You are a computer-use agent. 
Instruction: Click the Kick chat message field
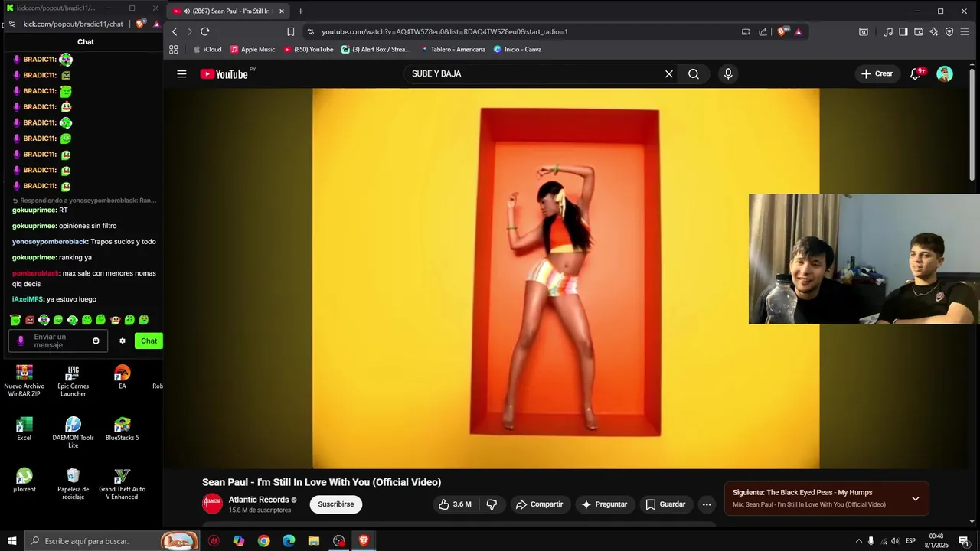coord(58,341)
